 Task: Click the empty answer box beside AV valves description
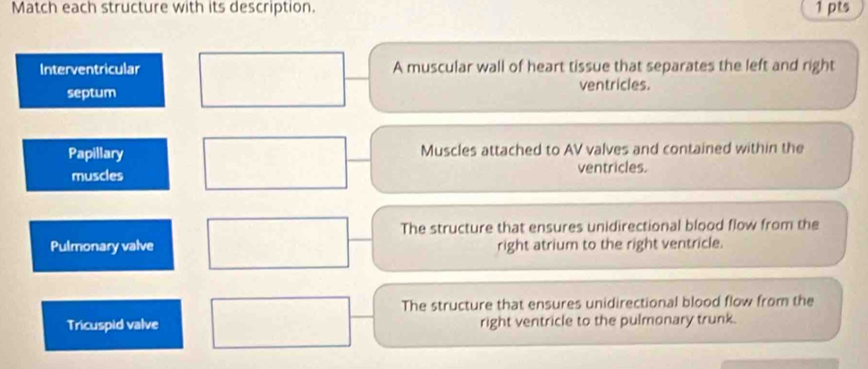tap(275, 164)
